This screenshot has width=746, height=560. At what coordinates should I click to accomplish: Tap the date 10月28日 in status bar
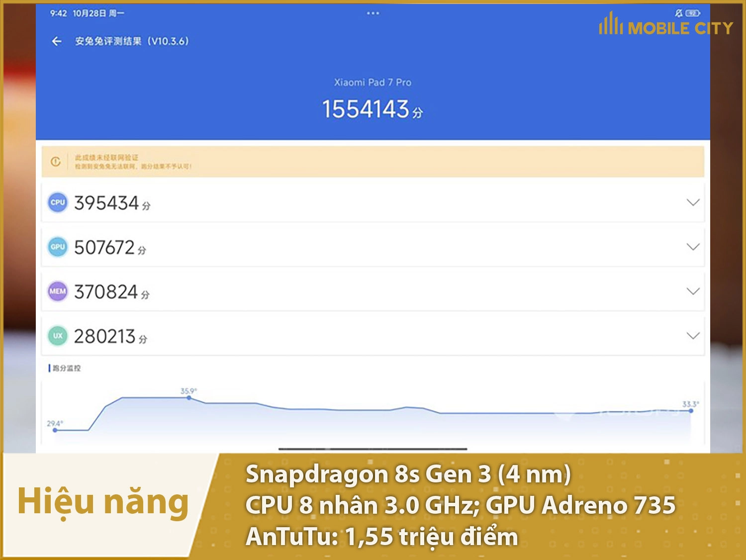[x=90, y=13]
